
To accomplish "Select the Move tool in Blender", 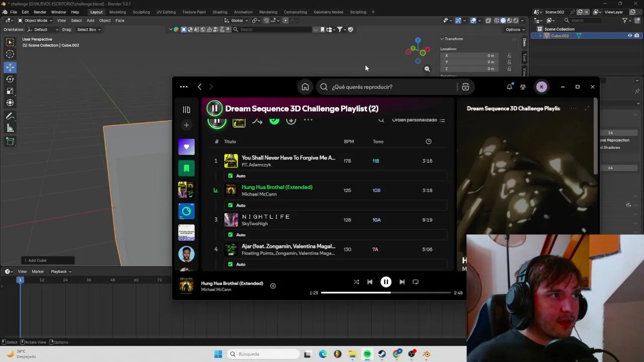I will click(x=10, y=67).
